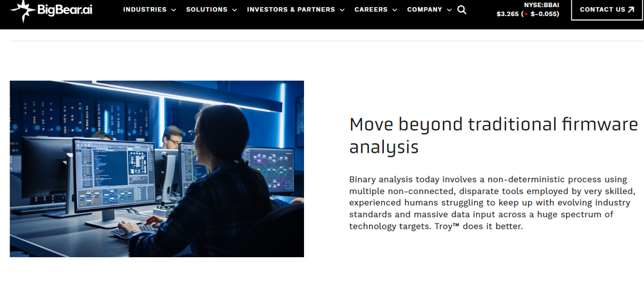This screenshot has width=644, height=292.
Task: Expand the chevron next to Careers
Action: pyautogui.click(x=395, y=10)
